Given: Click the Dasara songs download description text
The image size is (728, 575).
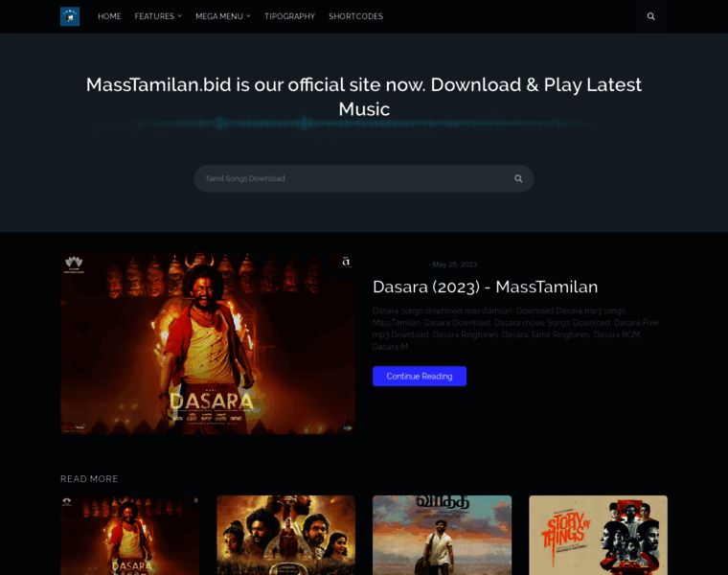Looking at the screenshot, I should pyautogui.click(x=515, y=329).
